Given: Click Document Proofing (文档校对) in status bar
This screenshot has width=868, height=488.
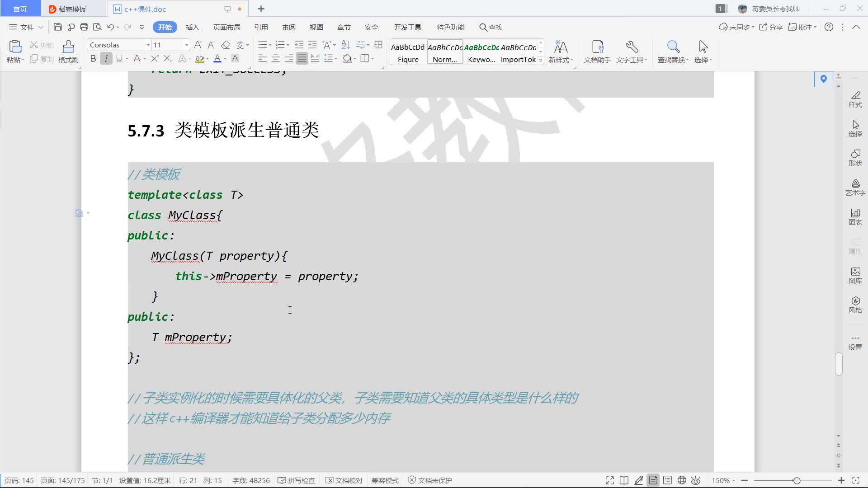Looking at the screenshot, I should click(344, 480).
